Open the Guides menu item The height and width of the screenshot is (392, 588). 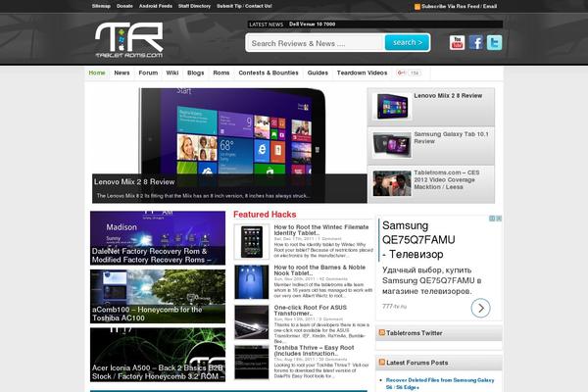tap(318, 73)
